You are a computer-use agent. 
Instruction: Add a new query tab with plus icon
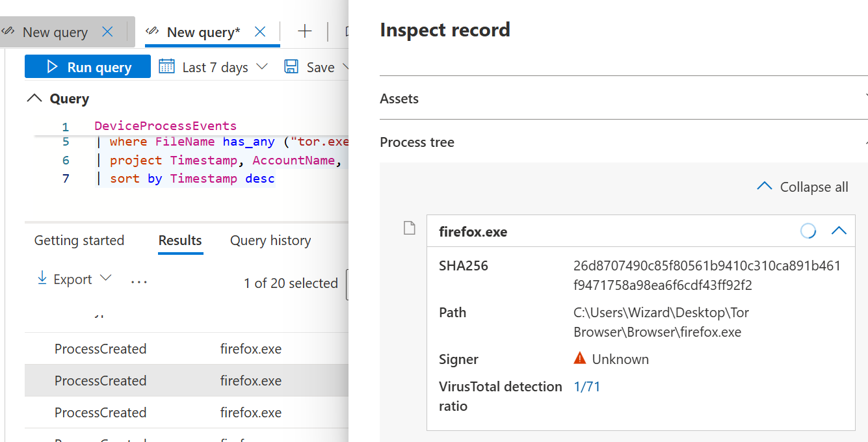(304, 31)
